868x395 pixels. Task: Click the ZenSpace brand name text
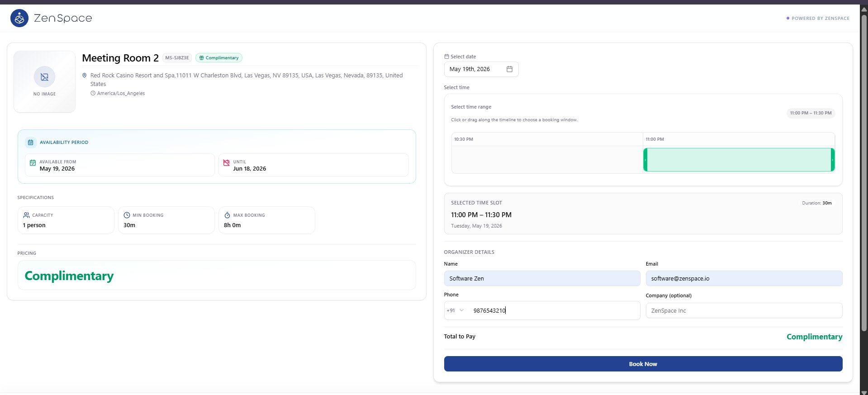pyautogui.click(x=63, y=18)
